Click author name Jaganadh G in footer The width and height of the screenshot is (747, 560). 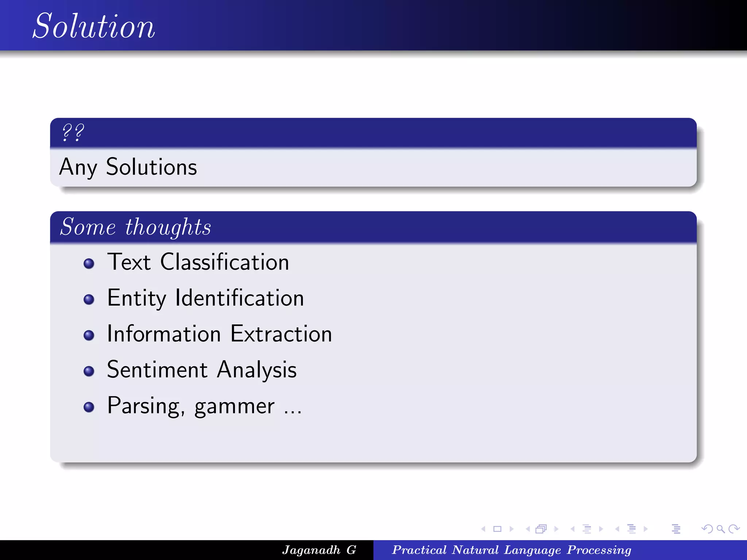pos(319,550)
